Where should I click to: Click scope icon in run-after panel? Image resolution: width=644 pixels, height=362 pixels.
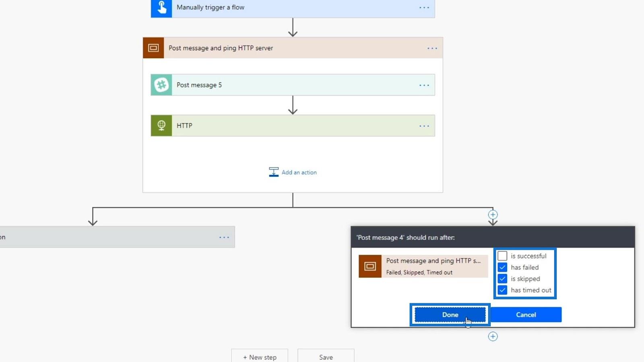(x=370, y=266)
